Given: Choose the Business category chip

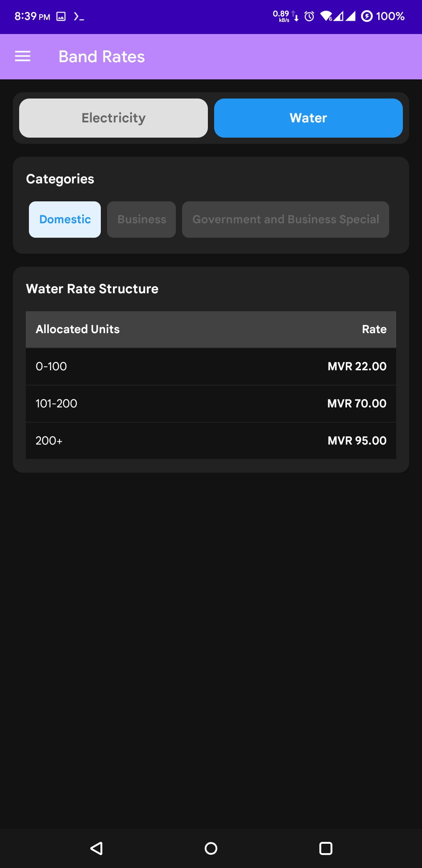Looking at the screenshot, I should click(141, 219).
